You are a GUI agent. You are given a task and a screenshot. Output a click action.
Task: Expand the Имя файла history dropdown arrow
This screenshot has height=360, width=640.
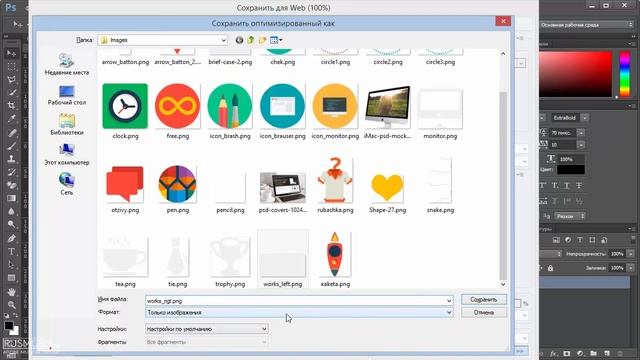(449, 301)
